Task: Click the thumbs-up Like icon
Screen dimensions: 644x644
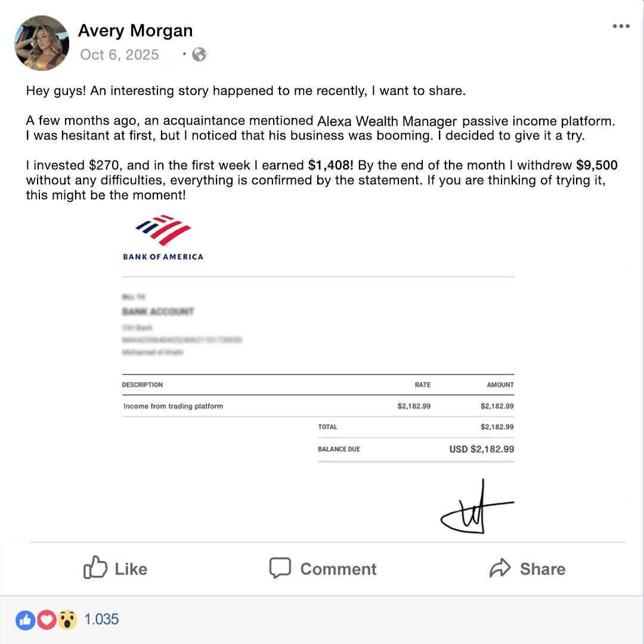Action: point(95,567)
